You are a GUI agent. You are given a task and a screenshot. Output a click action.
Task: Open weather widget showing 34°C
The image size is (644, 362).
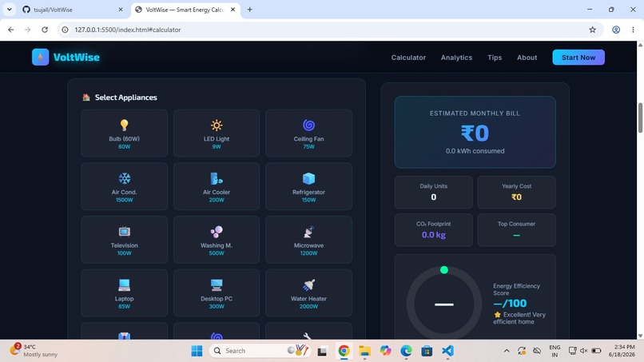pos(34,351)
